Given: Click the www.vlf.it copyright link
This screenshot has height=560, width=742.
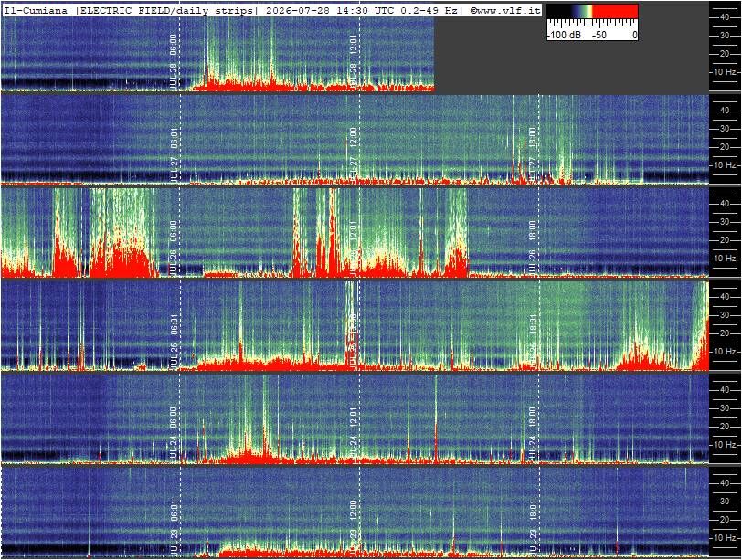Looking at the screenshot, I should (505, 10).
